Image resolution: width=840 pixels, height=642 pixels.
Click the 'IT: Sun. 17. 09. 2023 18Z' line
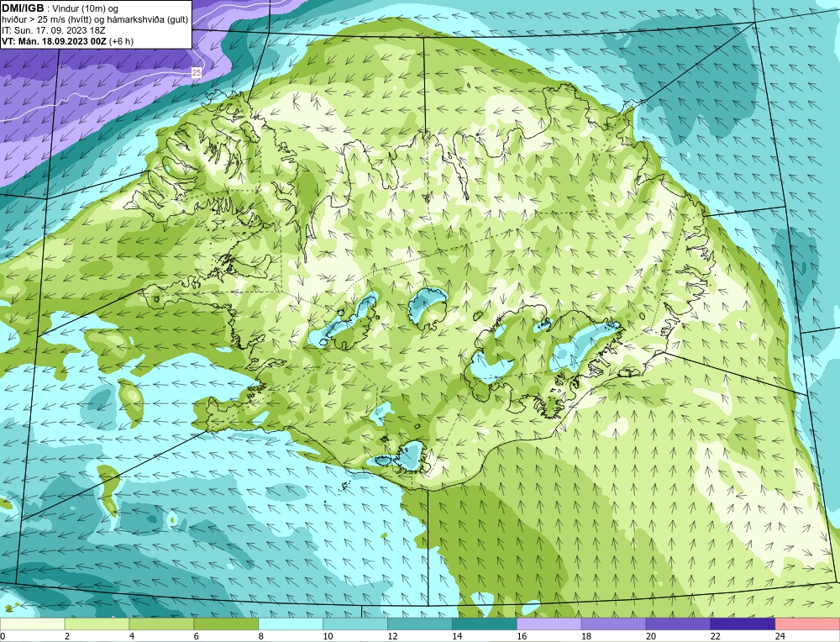[x=54, y=30]
